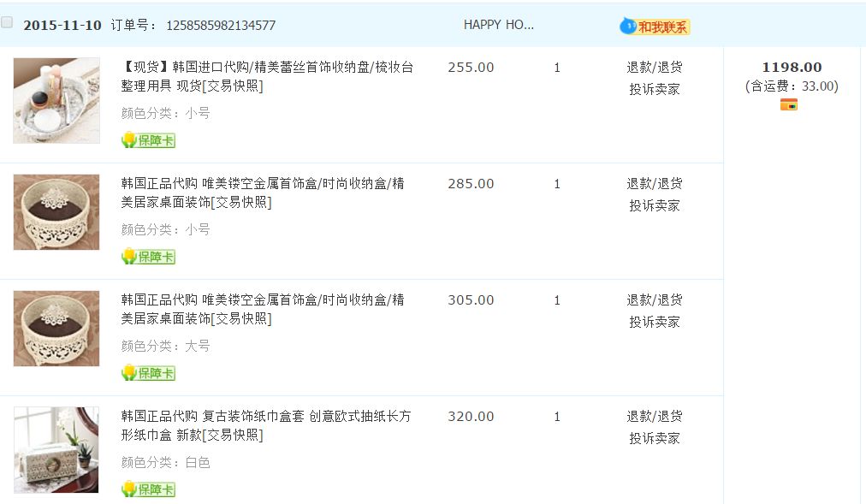This screenshot has width=866, height=504.
Task: Click the 和我联系 chat icon
Action: (655, 27)
